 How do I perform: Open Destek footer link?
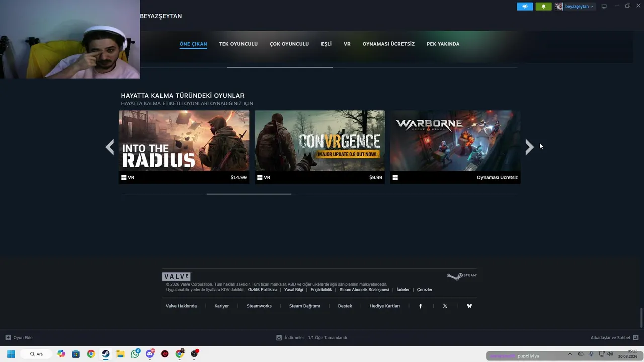pos(345,306)
